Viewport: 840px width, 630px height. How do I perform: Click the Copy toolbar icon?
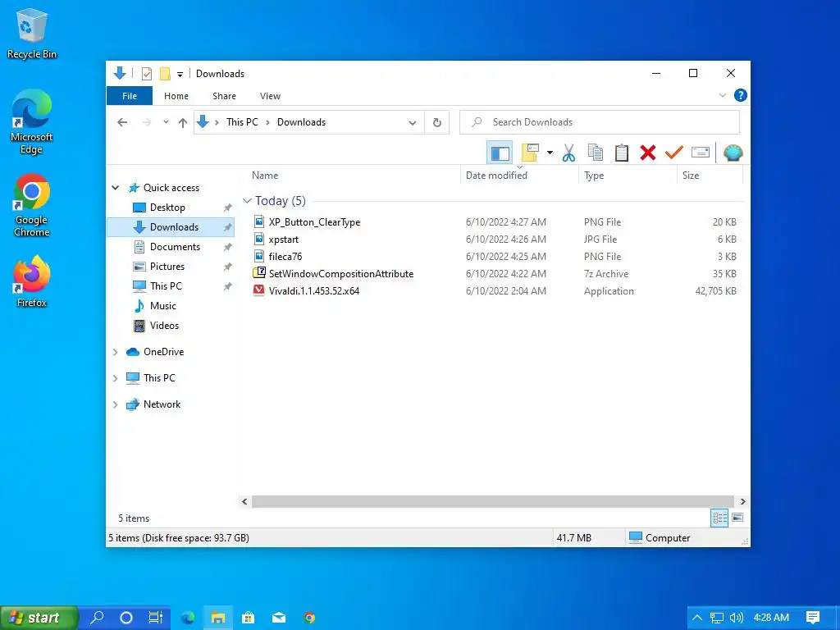(x=596, y=153)
